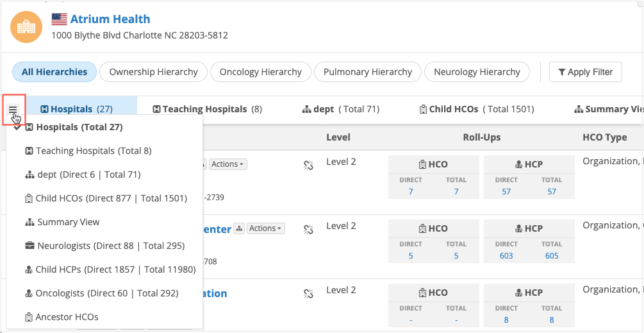644x333 pixels.
Task: Click the hierarchy icon beside the second row's Actions
Action: (x=239, y=228)
